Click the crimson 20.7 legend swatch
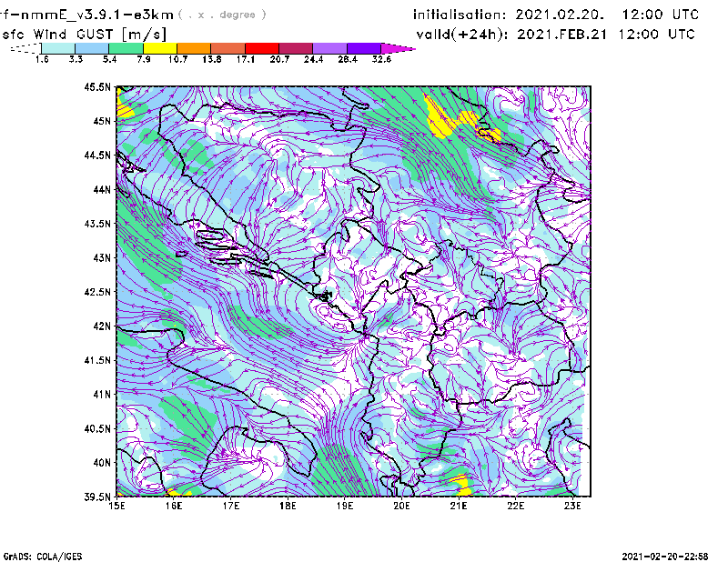Viewport: 728px width, 562px height. (296, 48)
